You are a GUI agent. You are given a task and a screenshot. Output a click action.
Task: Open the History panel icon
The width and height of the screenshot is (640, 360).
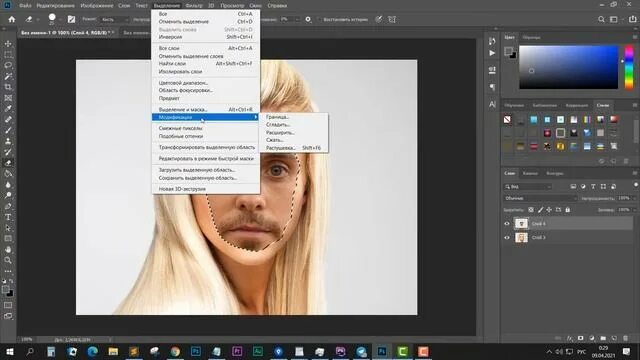(492, 41)
